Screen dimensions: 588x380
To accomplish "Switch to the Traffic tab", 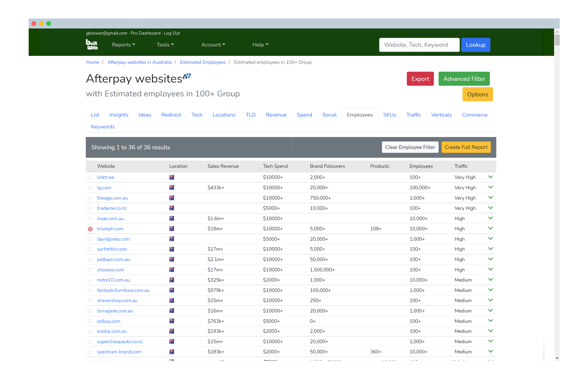I will pyautogui.click(x=413, y=115).
